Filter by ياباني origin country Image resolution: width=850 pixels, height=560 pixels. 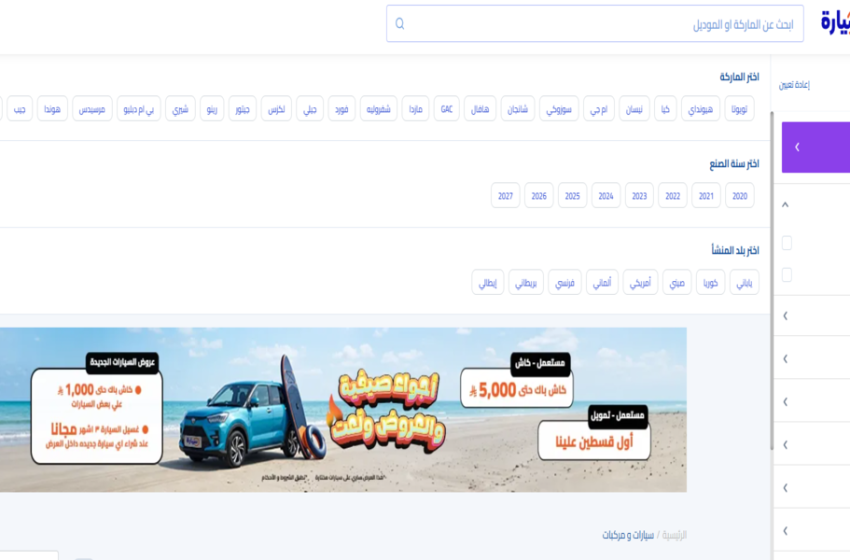tap(744, 282)
